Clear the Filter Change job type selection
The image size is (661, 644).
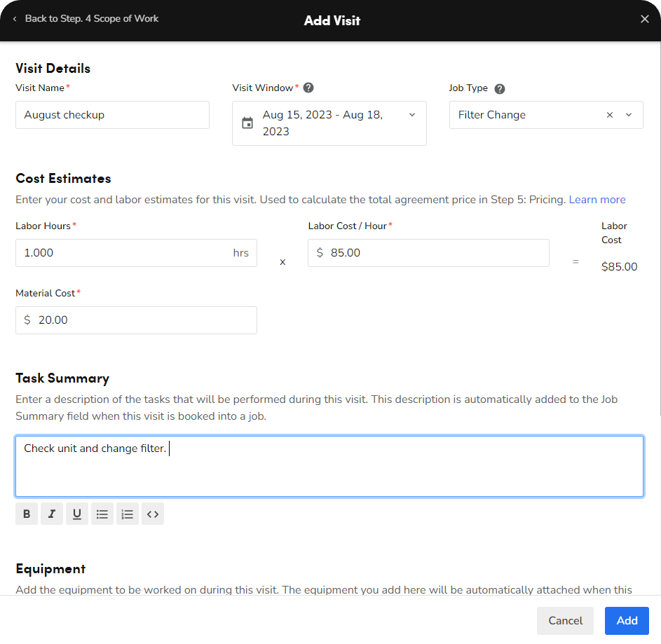(609, 114)
